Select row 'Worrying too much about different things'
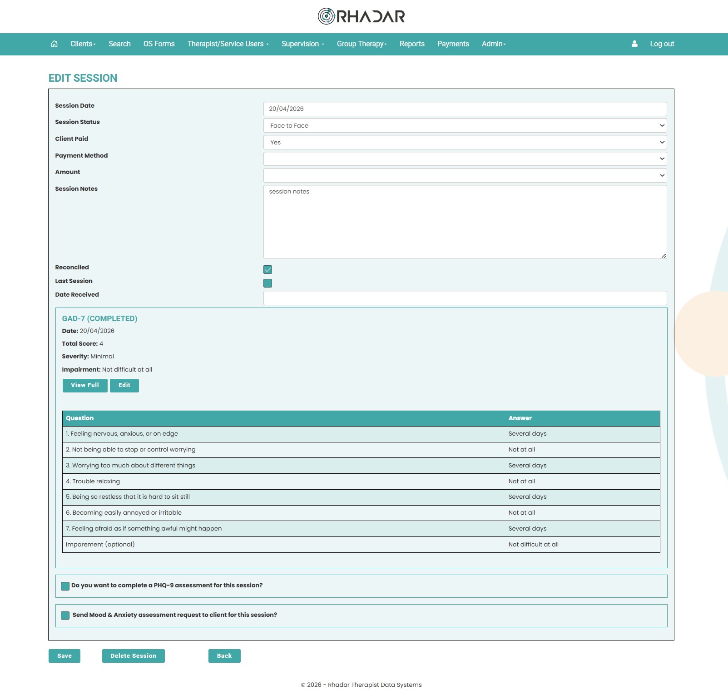728x700 pixels. tap(361, 466)
